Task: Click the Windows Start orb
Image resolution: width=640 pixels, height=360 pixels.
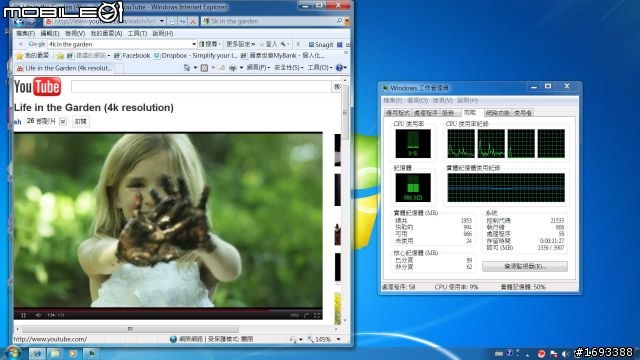Action: coord(13,353)
